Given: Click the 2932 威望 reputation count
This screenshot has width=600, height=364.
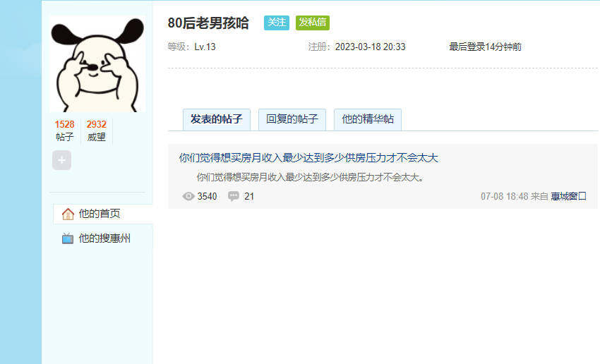Looking at the screenshot, I should coord(97,124).
